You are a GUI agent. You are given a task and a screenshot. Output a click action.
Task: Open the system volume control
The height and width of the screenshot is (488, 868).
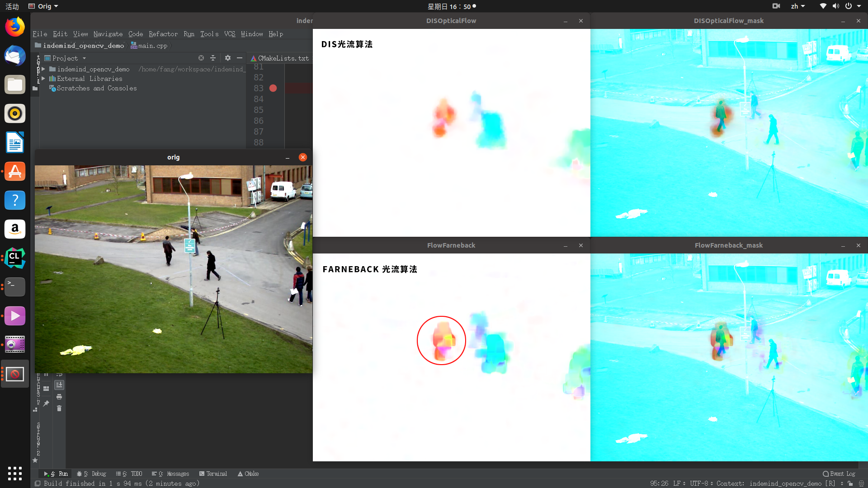[x=836, y=6]
